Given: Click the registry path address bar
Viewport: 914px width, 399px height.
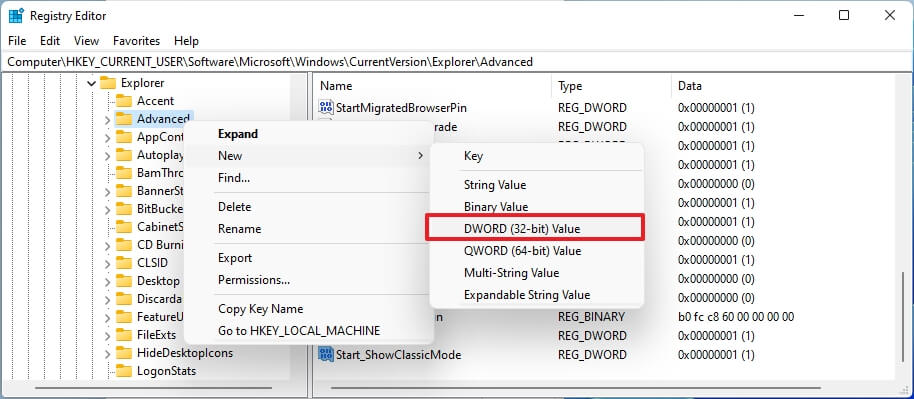Looking at the screenshot, I should (x=457, y=61).
